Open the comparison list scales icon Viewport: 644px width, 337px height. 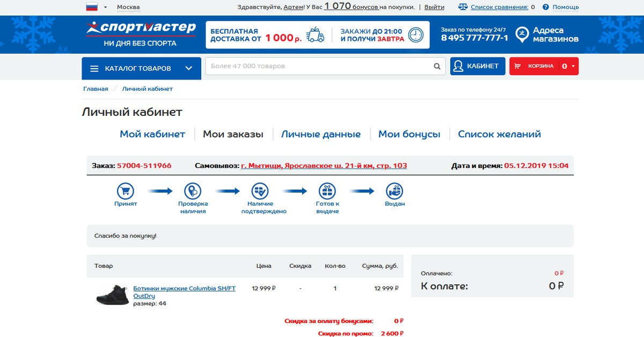pos(463,7)
